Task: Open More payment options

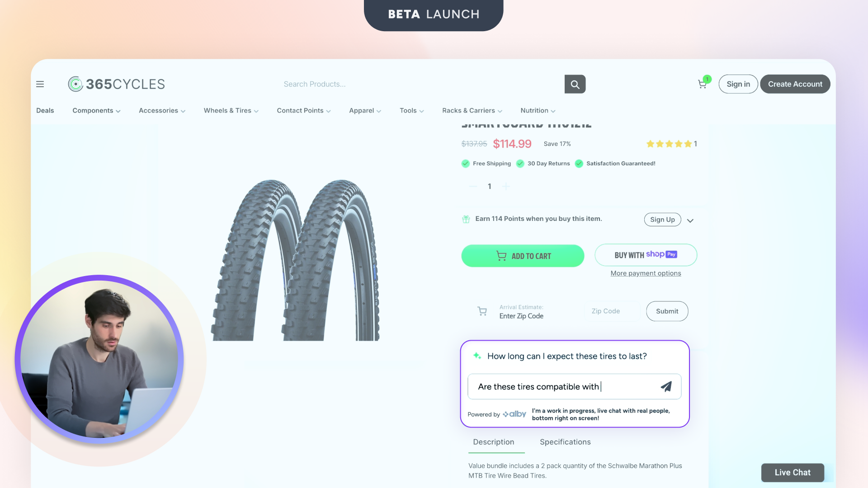Action: pos(646,273)
